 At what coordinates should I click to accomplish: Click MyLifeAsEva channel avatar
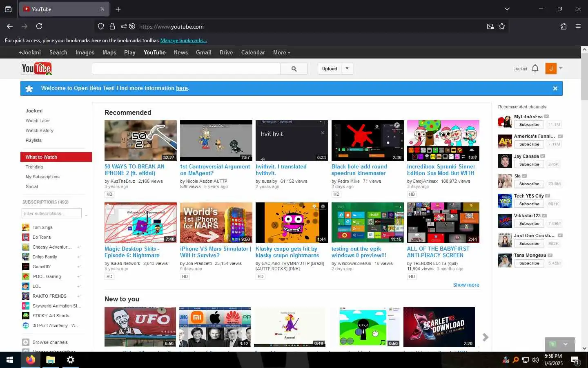pos(505,121)
